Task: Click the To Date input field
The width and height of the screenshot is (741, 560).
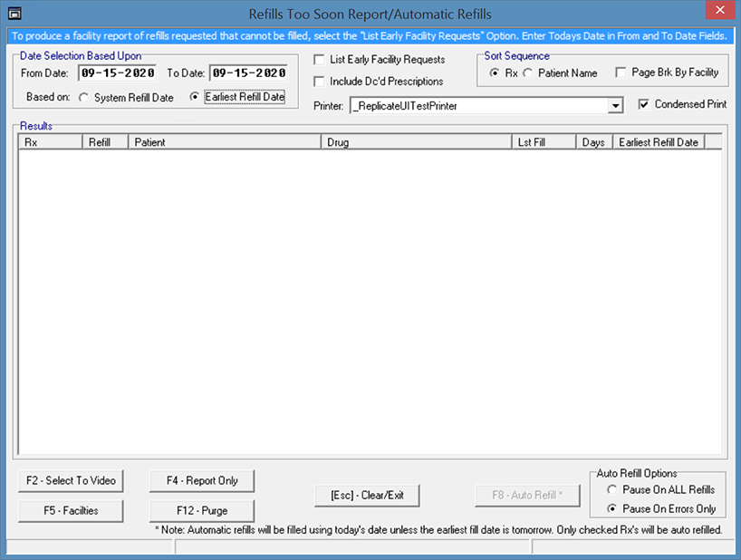Action: (x=248, y=73)
